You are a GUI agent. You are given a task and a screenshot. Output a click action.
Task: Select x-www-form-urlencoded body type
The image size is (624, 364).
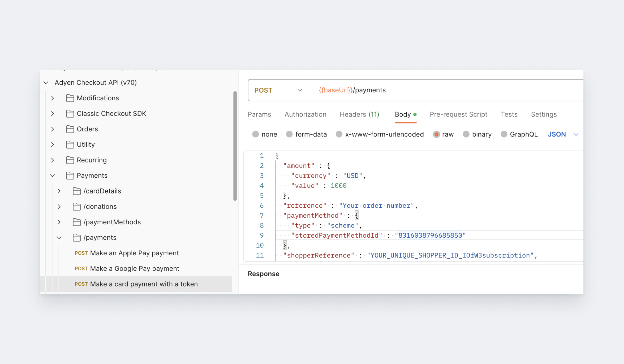[x=339, y=134]
